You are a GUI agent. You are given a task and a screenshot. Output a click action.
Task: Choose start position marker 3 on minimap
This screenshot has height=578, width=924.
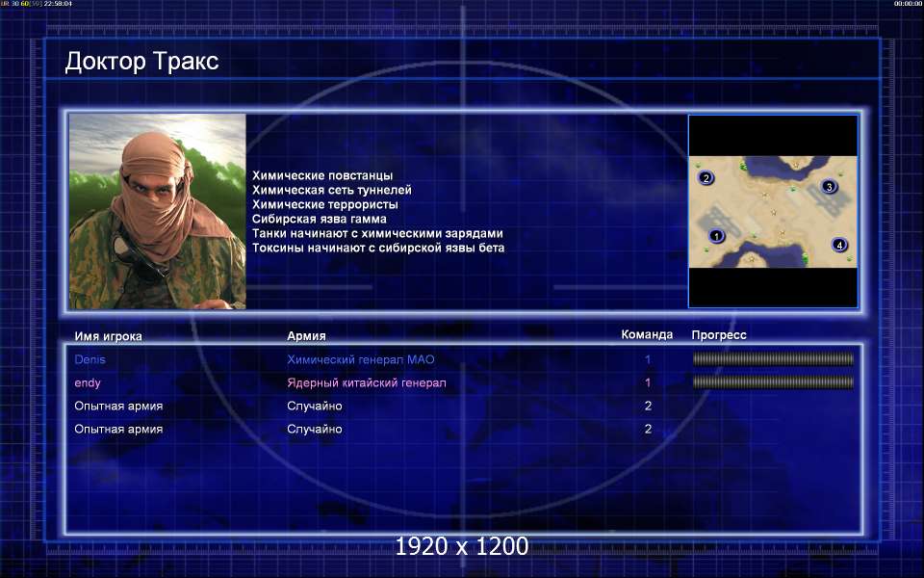pyautogui.click(x=829, y=187)
